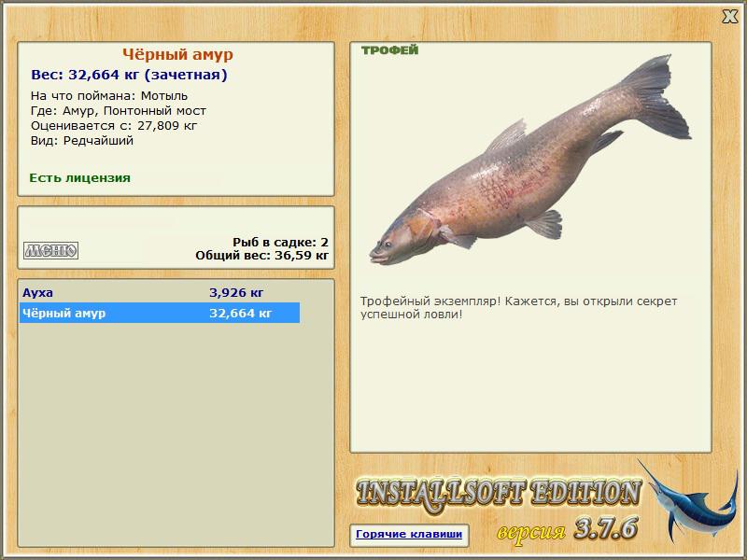Click the Общий вес total text
Viewport: 747px width, 560px height.
pos(262,255)
